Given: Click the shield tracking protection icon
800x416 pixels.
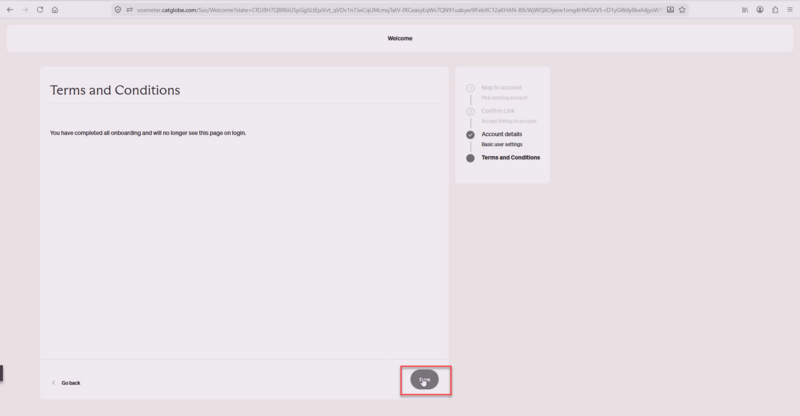Looking at the screenshot, I should click(118, 10).
